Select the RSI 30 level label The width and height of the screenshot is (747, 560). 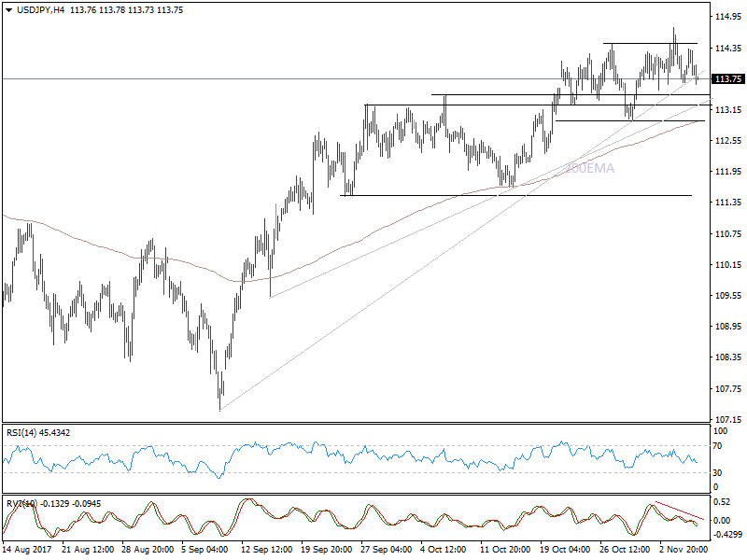click(x=717, y=473)
